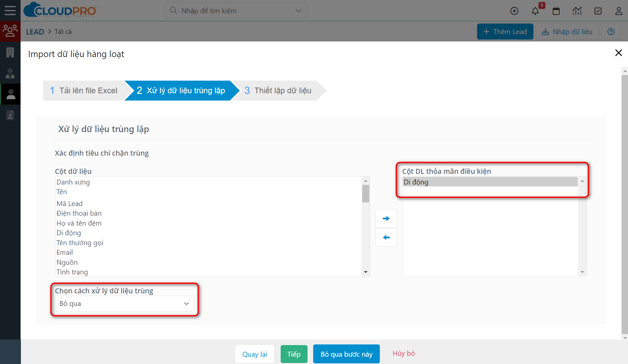Open the calendar icon in top bar
The width and height of the screenshot is (628, 364).
click(x=556, y=11)
